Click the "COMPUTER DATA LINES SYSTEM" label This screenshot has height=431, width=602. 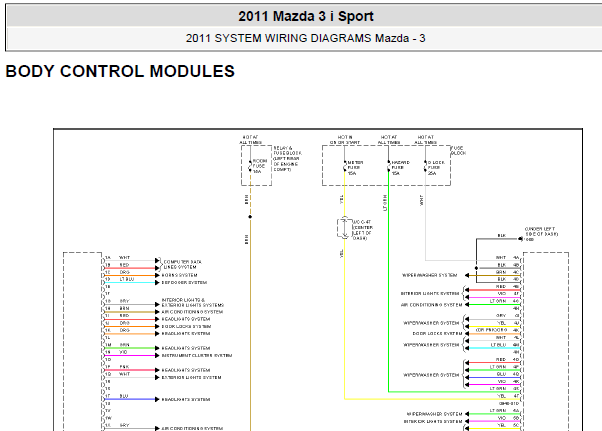tap(183, 264)
